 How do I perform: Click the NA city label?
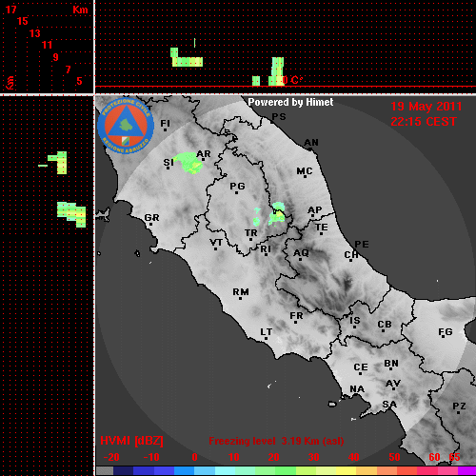click(x=357, y=389)
